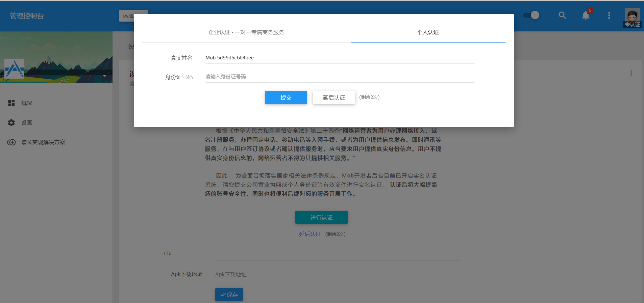644x303 pixels.
Task: Click the 身份证号码 input field
Action: pos(340,77)
